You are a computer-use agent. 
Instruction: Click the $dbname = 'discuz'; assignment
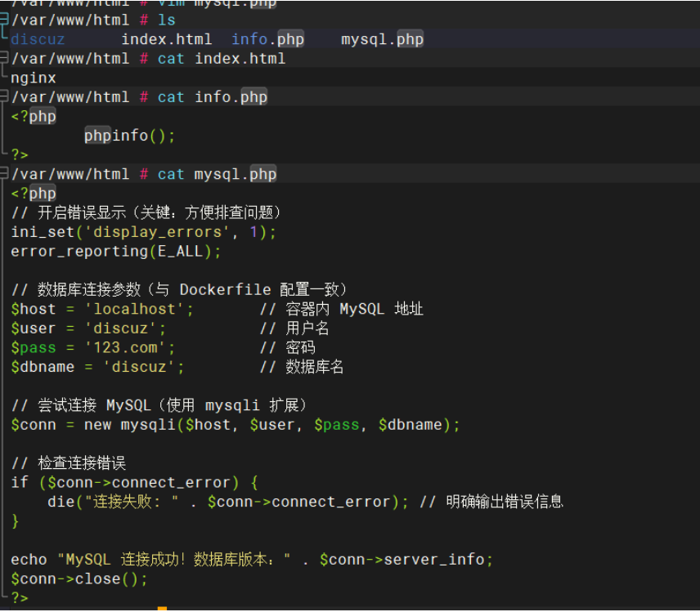pos(97,367)
